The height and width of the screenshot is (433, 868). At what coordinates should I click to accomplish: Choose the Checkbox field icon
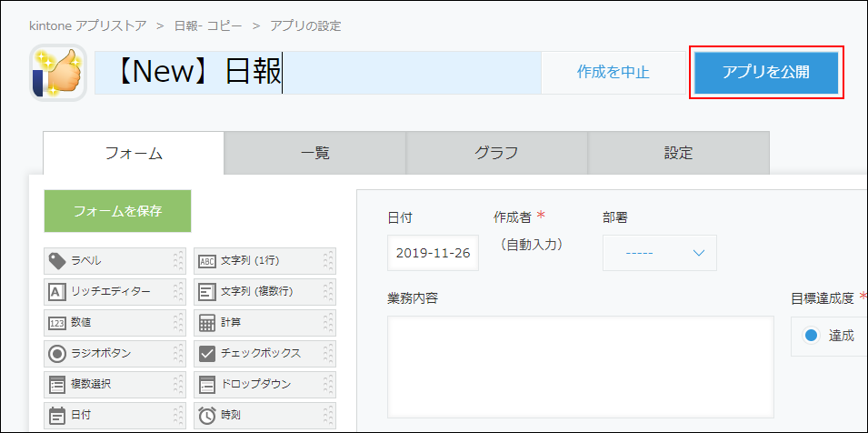coord(207,354)
